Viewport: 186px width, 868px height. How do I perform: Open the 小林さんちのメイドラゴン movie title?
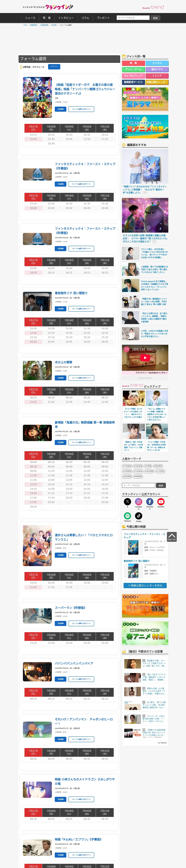point(85,781)
